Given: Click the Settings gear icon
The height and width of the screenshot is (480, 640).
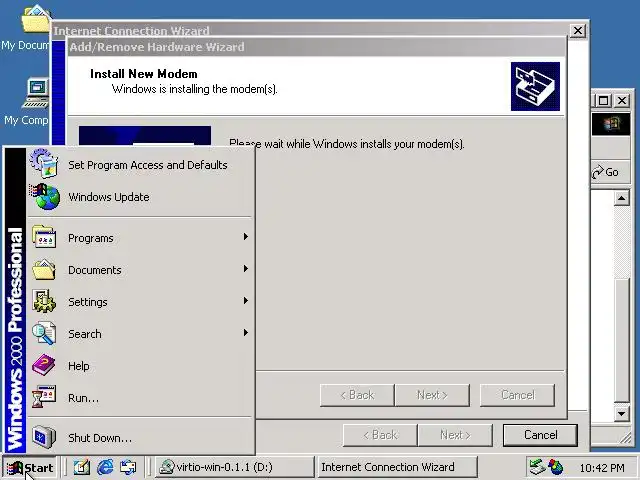Looking at the screenshot, I should click(44, 301).
